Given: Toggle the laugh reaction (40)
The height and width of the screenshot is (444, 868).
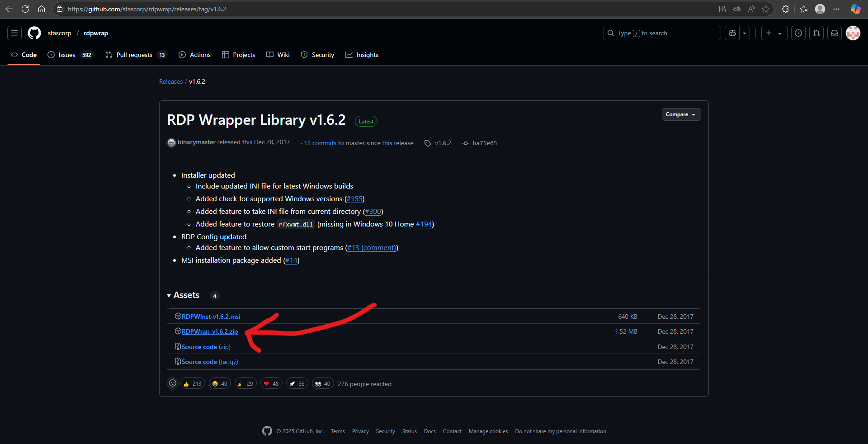Looking at the screenshot, I should (220, 383).
